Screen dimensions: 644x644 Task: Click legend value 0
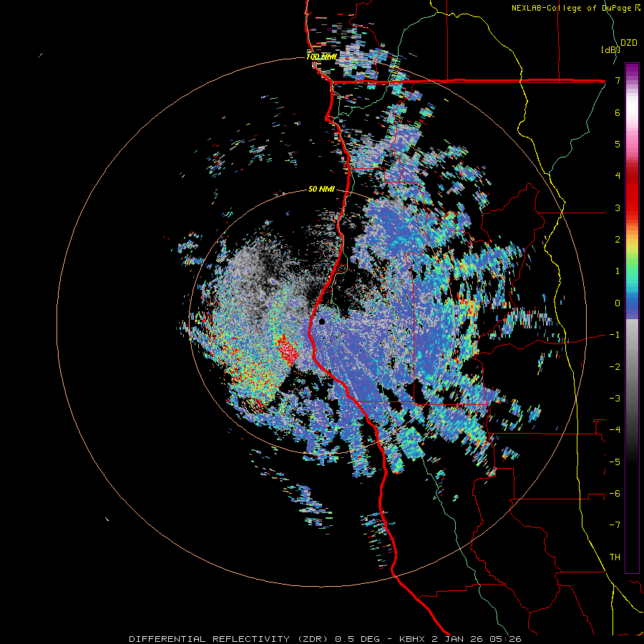point(618,303)
